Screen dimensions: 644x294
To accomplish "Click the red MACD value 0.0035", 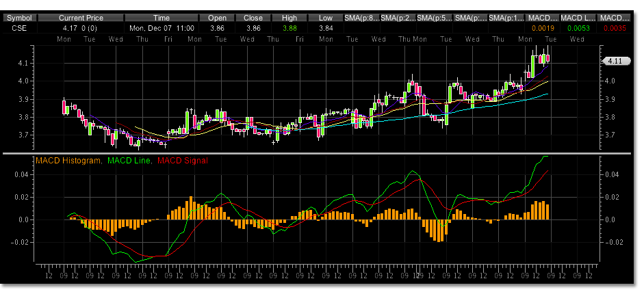I will 614,28.
